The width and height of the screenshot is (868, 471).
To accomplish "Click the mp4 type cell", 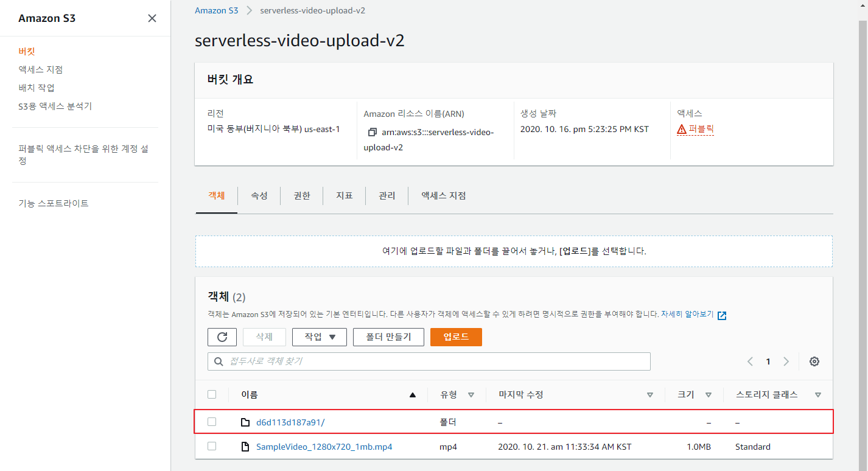I will click(x=448, y=447).
